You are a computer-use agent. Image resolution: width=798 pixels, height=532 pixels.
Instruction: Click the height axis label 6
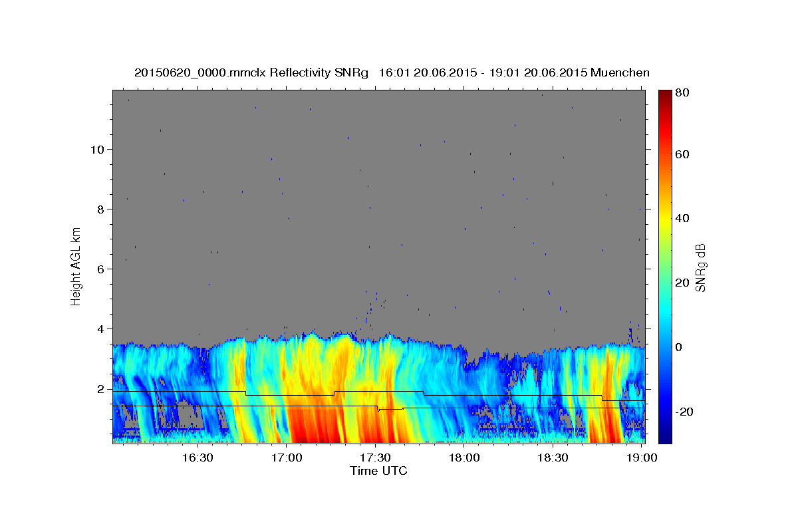pos(101,269)
